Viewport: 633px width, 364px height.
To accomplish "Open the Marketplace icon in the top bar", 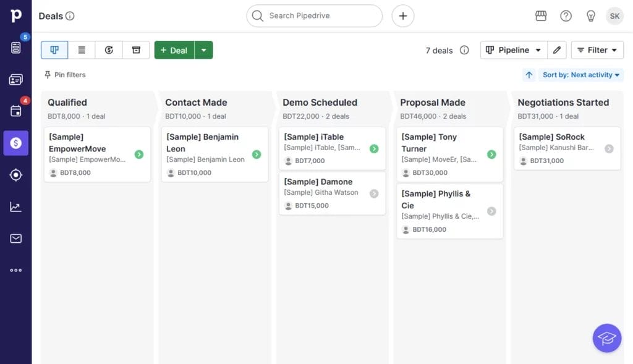I will coord(541,15).
